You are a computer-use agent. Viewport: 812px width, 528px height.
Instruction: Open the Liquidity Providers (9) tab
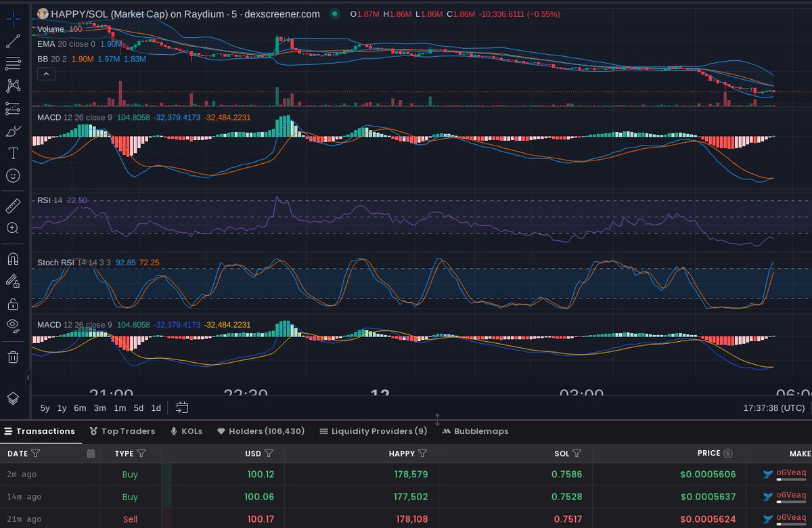pyautogui.click(x=374, y=431)
